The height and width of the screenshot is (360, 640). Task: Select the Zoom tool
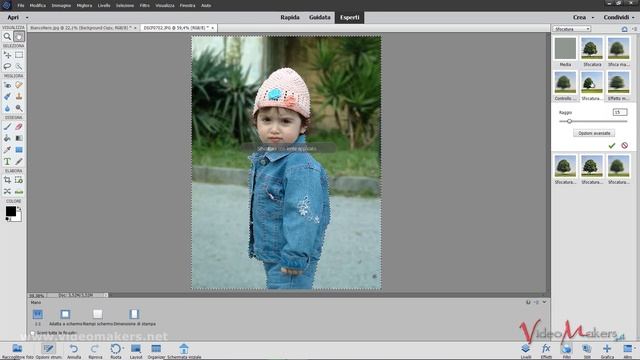click(x=7, y=37)
